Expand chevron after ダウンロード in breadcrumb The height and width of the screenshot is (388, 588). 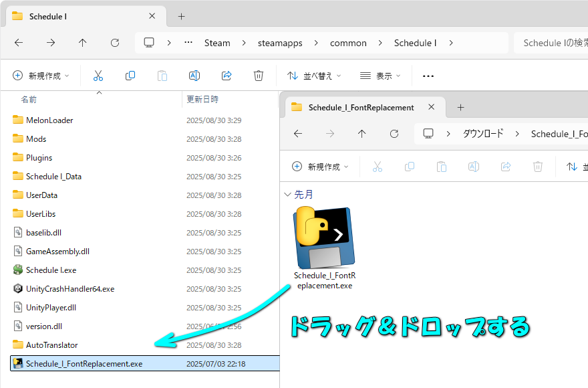coord(517,134)
